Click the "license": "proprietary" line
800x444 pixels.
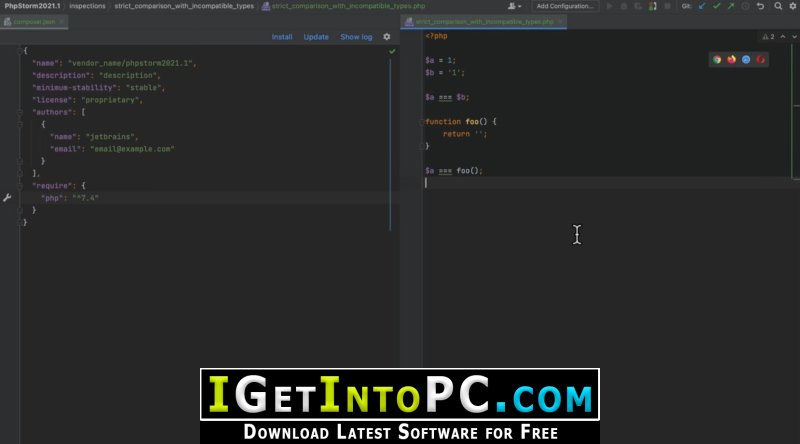pos(87,100)
